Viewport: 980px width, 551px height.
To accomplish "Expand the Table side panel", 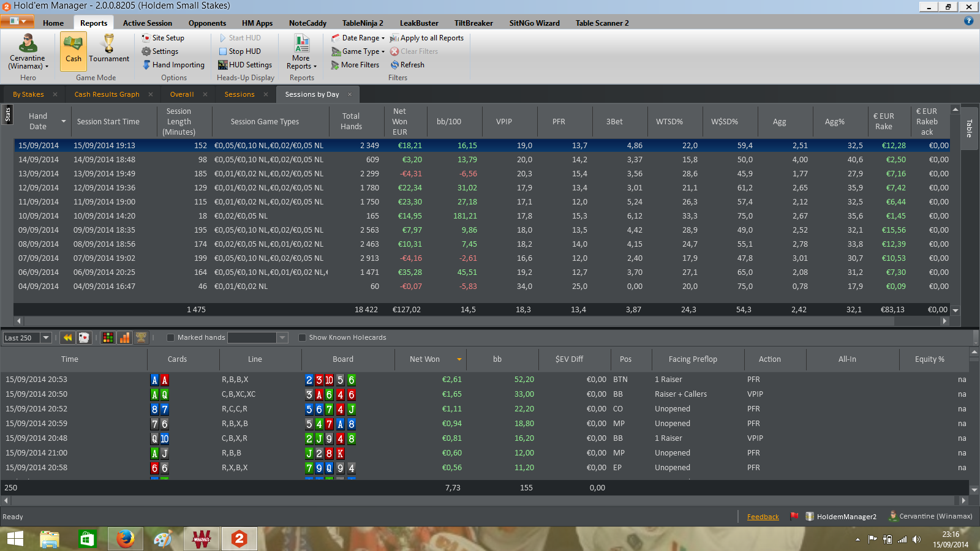I will 969,129.
